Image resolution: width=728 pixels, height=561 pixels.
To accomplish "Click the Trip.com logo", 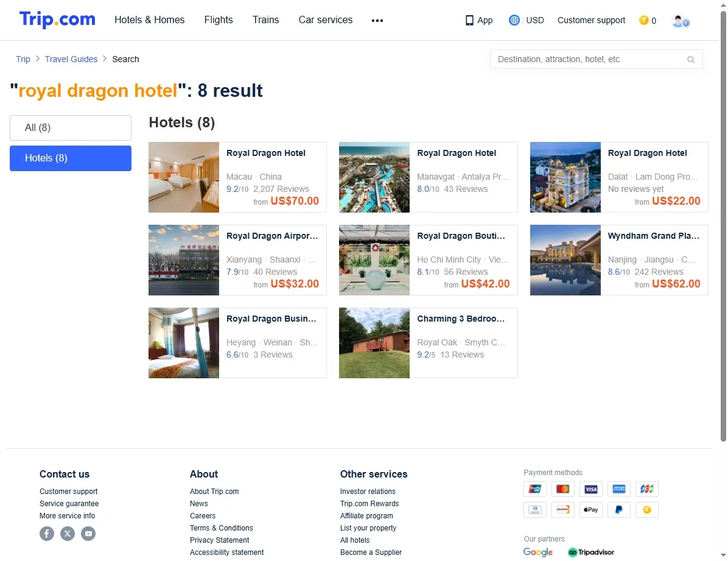I will coord(57,19).
